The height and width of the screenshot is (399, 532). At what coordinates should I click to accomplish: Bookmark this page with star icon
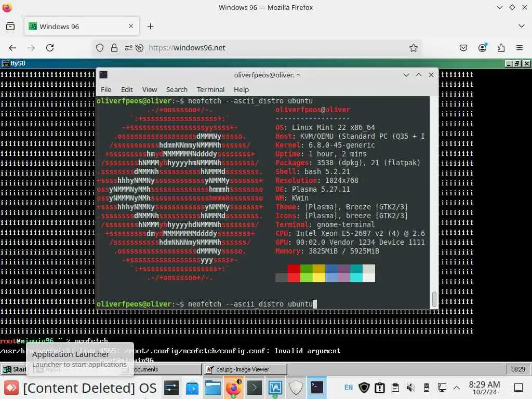click(x=413, y=48)
